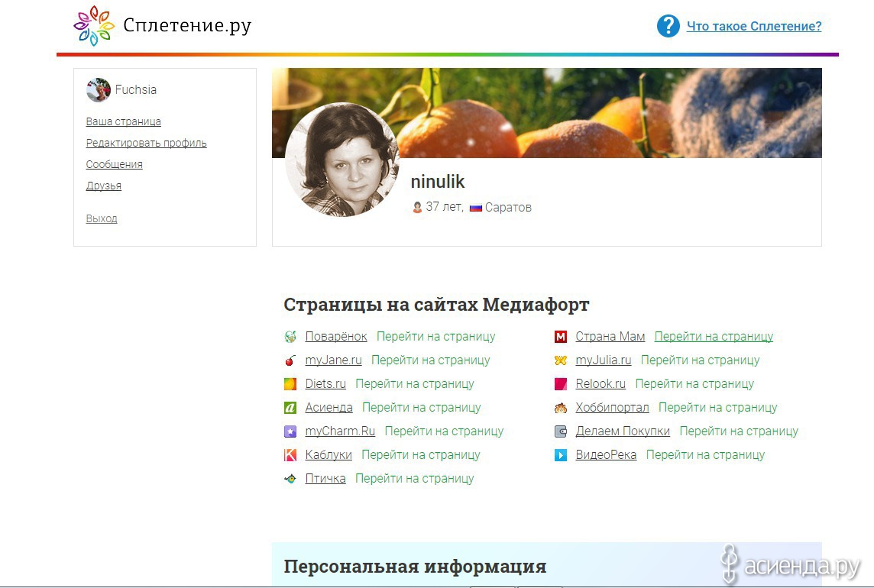The height and width of the screenshot is (588, 874).
Task: Click the Страна Мам red M icon
Action: 560,337
